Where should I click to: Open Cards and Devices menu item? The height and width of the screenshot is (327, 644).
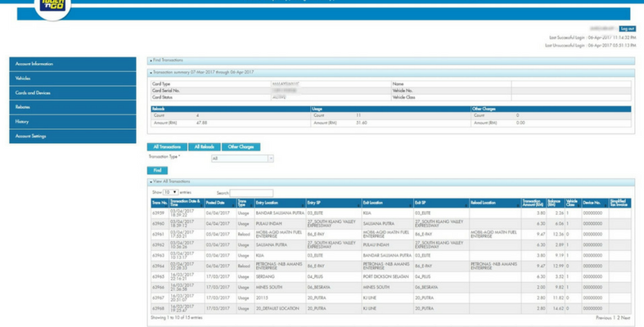pyautogui.click(x=72, y=93)
